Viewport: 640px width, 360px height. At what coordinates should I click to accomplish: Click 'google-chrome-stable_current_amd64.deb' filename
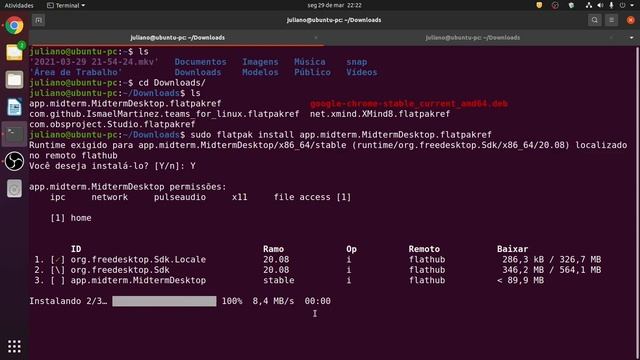409,104
